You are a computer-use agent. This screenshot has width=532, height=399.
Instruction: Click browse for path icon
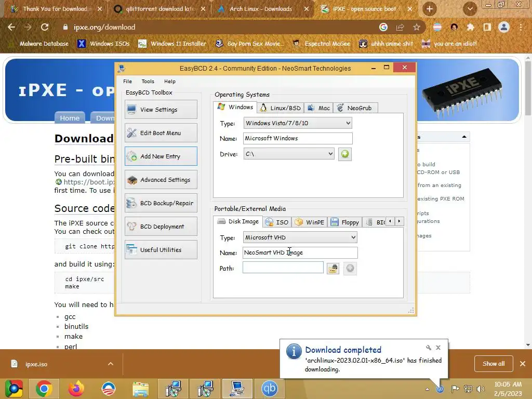coord(333,269)
